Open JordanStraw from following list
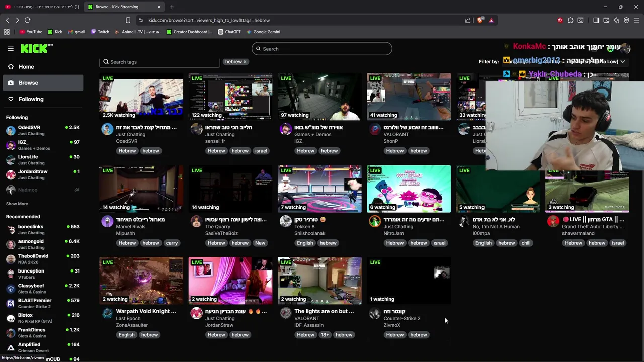Viewport: 644px width, 362px height. [43, 174]
